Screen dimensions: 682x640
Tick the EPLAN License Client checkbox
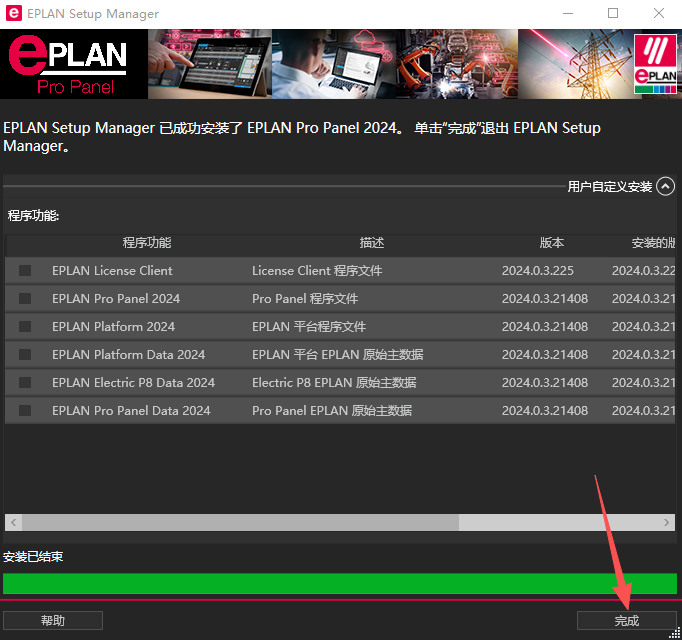(x=25, y=271)
